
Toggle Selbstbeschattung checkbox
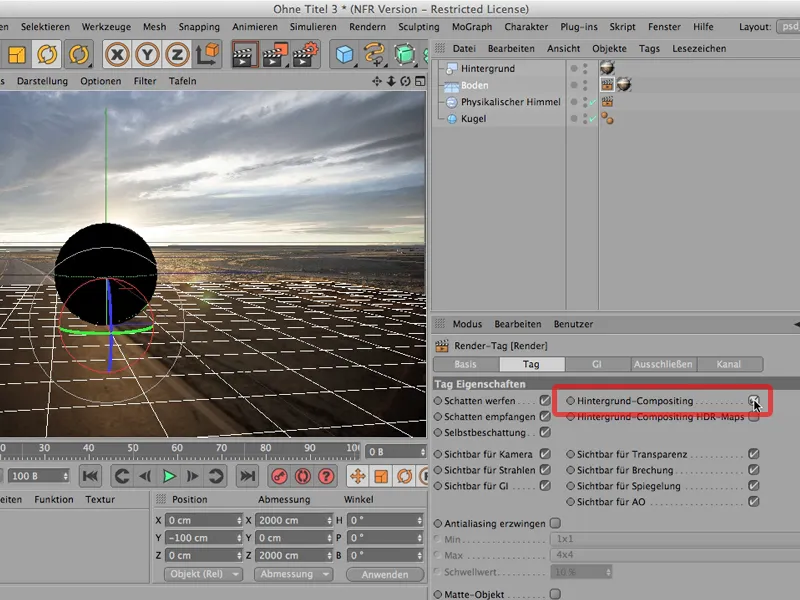[545, 432]
